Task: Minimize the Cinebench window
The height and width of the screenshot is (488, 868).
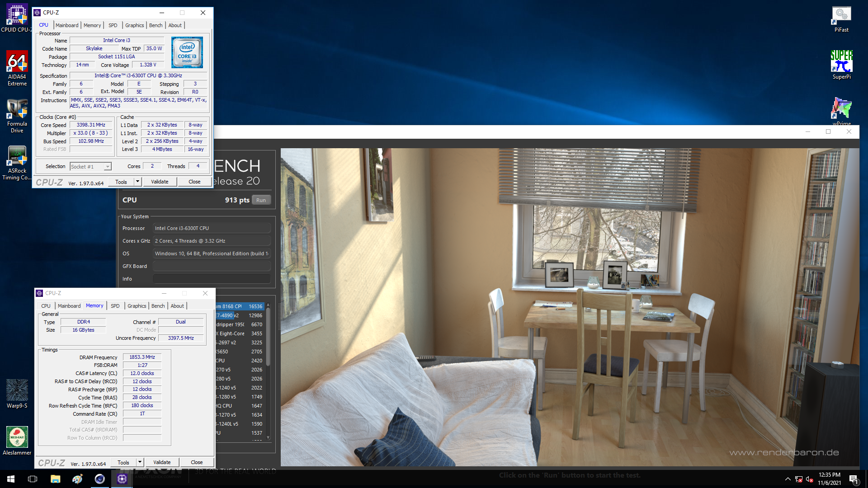Action: pos(807,131)
